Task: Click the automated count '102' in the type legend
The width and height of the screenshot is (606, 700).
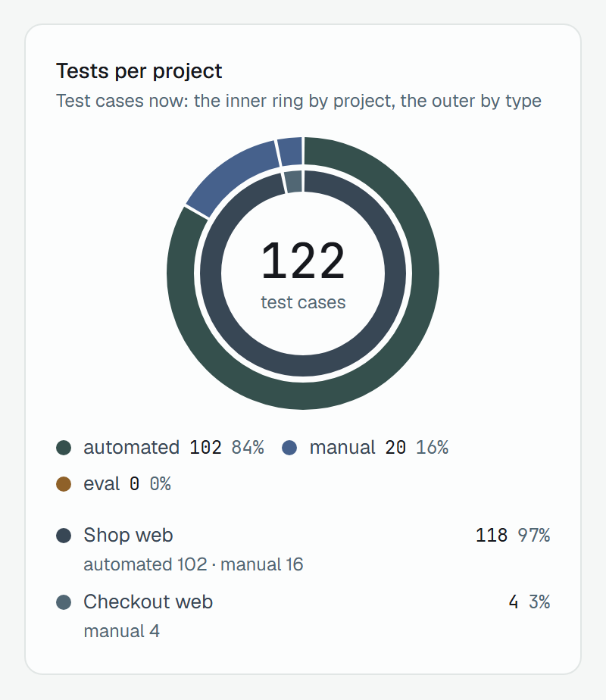Action: [206, 447]
